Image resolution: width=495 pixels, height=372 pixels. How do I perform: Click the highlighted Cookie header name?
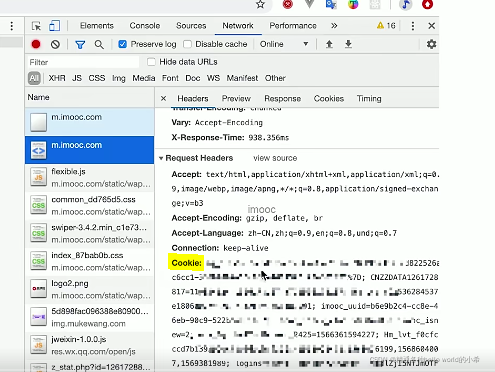186,263
